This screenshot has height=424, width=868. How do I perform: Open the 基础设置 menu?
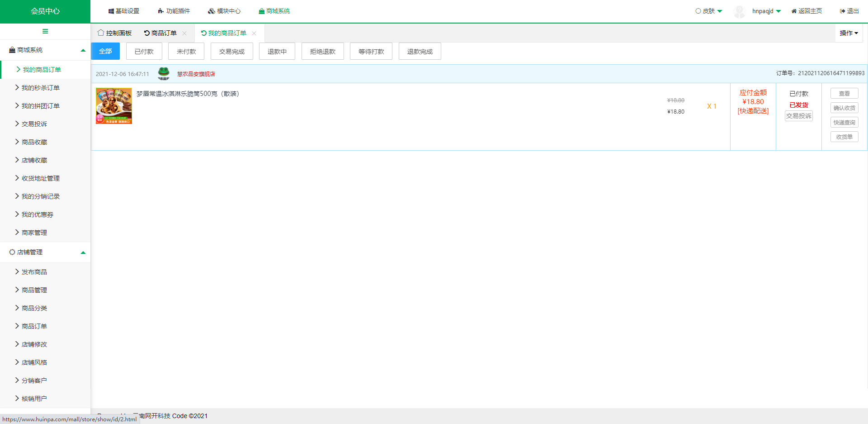click(x=124, y=11)
